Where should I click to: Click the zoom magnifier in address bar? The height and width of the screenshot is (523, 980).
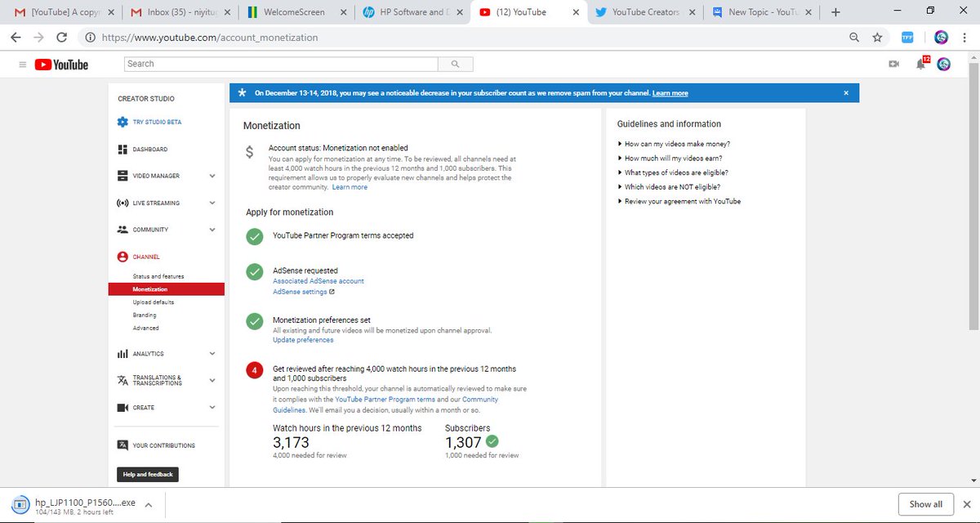click(854, 38)
